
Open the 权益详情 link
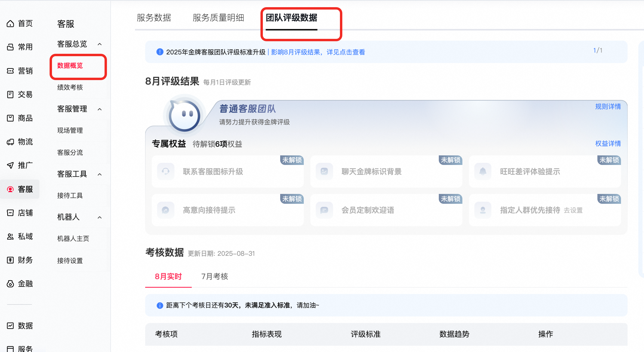pos(608,144)
